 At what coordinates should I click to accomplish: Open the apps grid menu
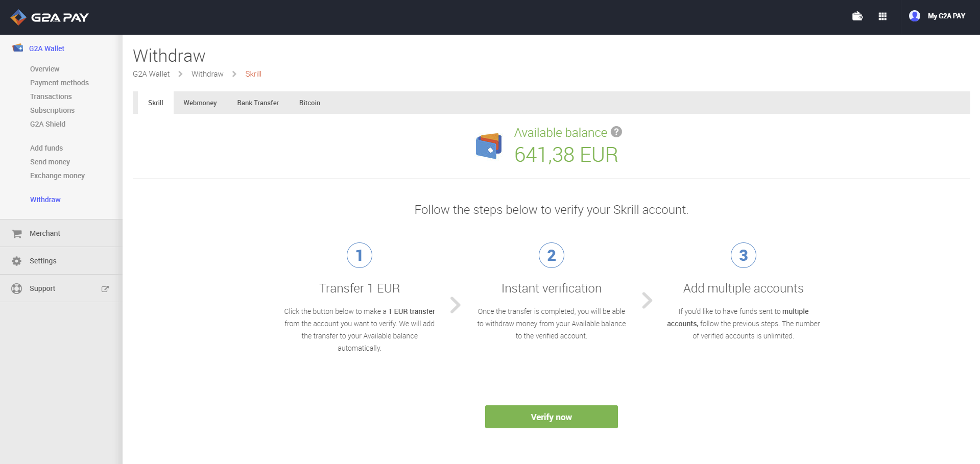[882, 16]
